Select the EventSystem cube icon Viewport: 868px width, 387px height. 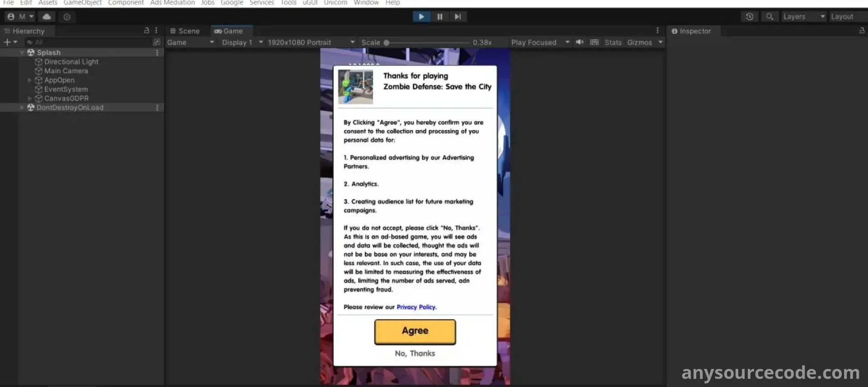tap(38, 89)
